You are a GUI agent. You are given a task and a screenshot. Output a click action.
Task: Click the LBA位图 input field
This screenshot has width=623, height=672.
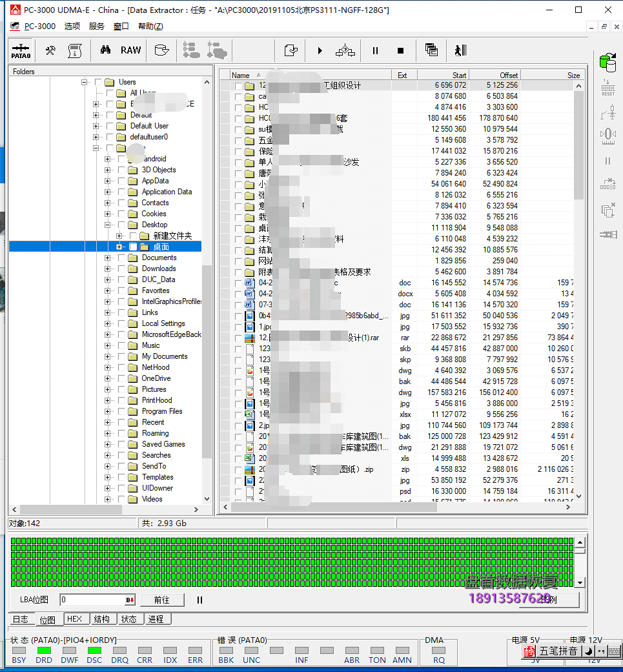point(92,600)
